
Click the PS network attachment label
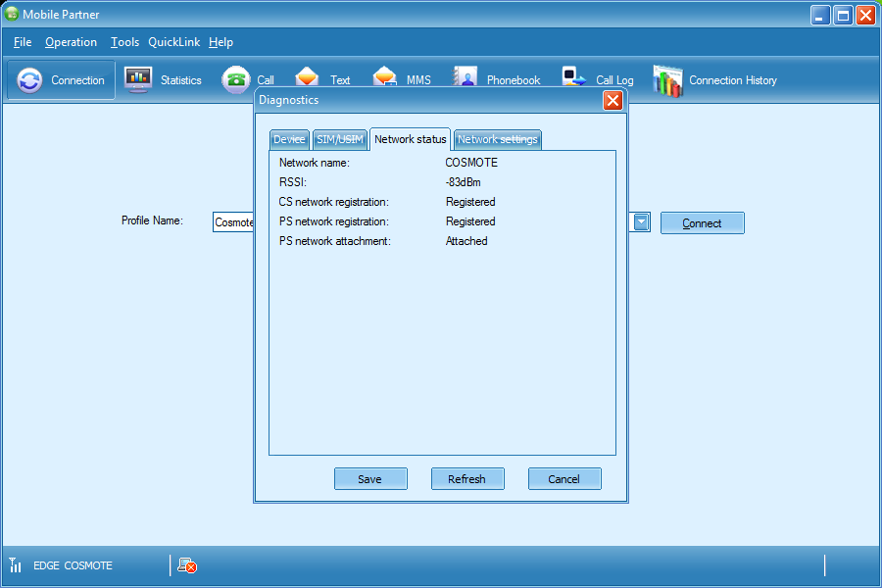click(x=335, y=241)
